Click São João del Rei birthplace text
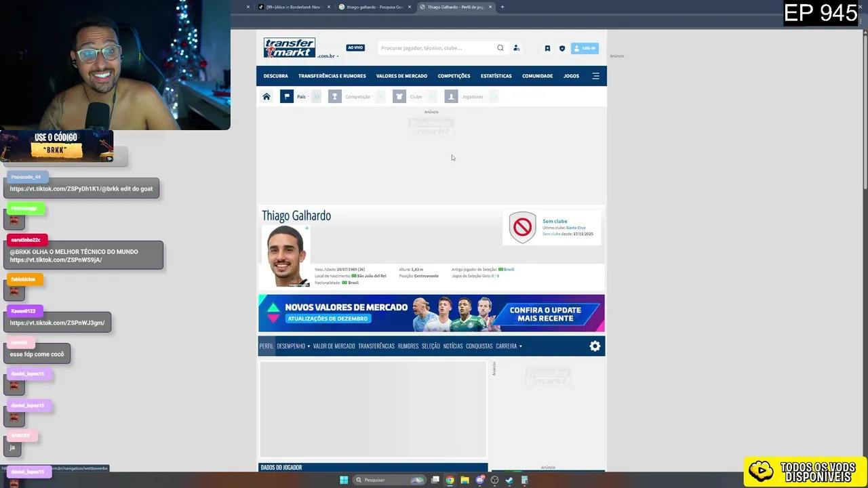868x488 pixels. pos(371,276)
